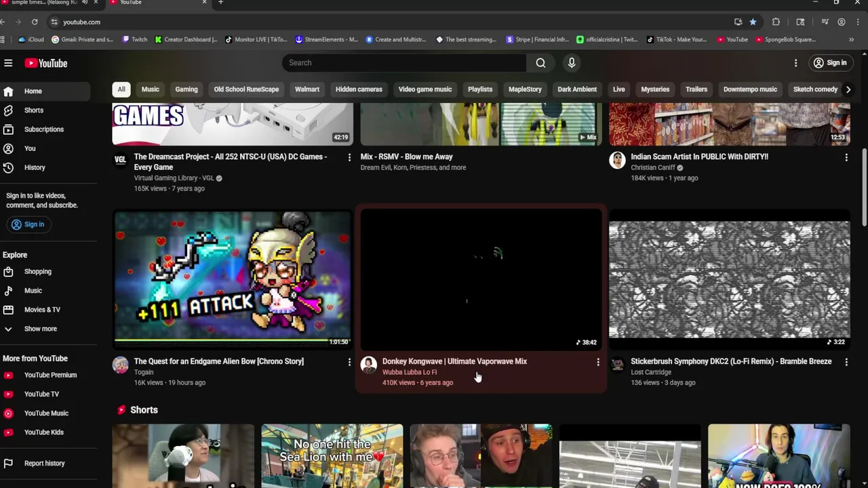
Task: Select the Dark Ambient chip
Action: 577,89
